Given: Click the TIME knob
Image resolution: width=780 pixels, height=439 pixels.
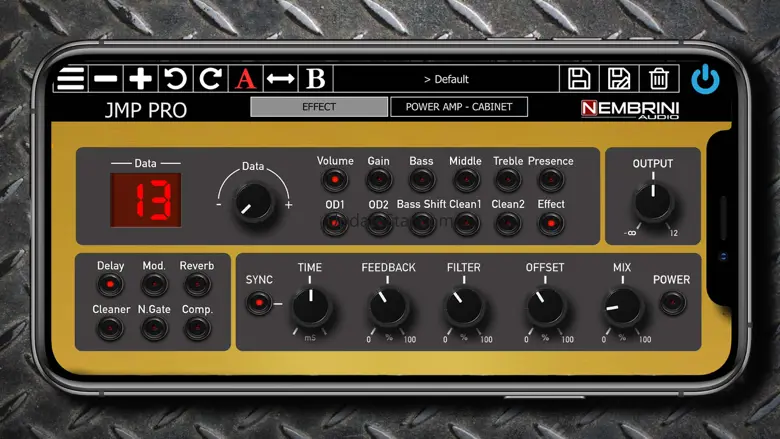Looking at the screenshot, I should 311,306.
